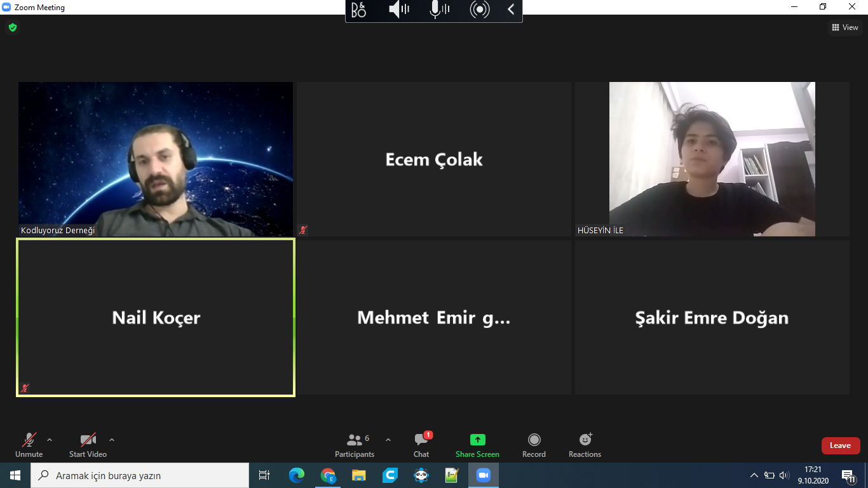Viewport: 868px width, 488px height.
Task: Select the Ecem Çolak participant tile
Action: pyautogui.click(x=434, y=159)
